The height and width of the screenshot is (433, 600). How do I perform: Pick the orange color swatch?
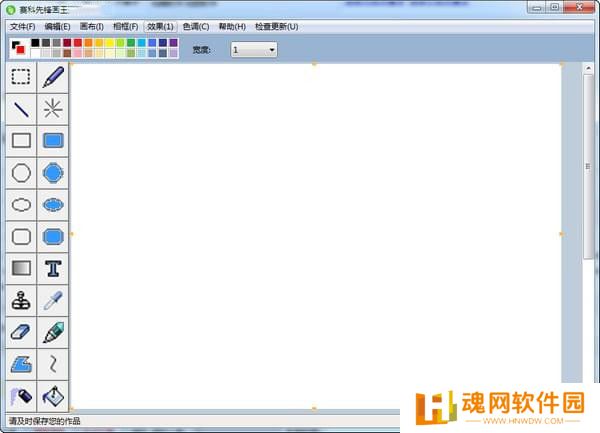88,42
